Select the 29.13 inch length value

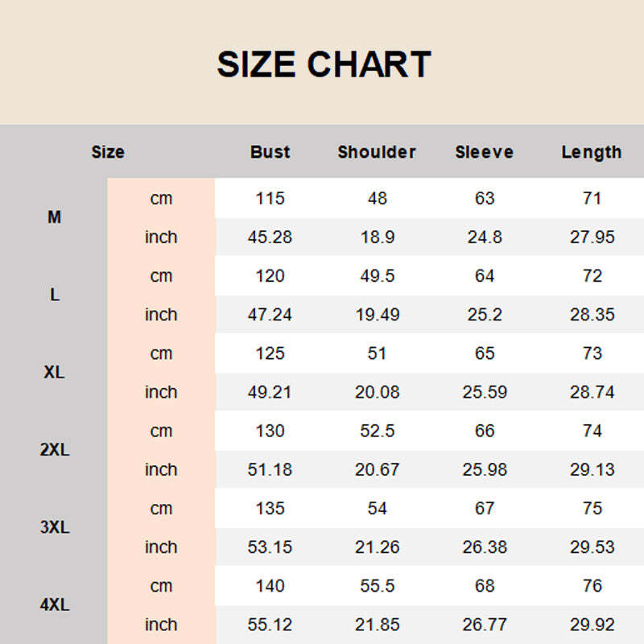[x=592, y=469]
